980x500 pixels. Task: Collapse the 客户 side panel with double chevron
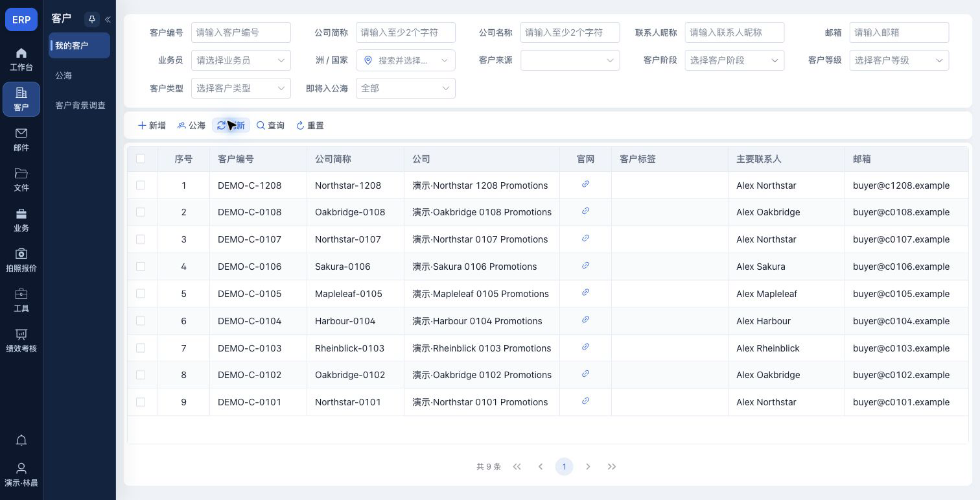108,19
